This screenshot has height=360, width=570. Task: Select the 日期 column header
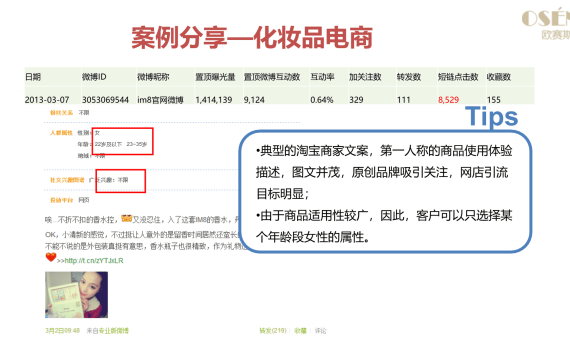[33, 77]
